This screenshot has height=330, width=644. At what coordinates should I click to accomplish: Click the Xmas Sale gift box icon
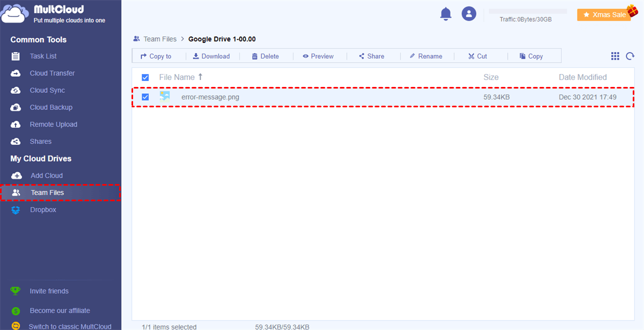click(x=632, y=11)
